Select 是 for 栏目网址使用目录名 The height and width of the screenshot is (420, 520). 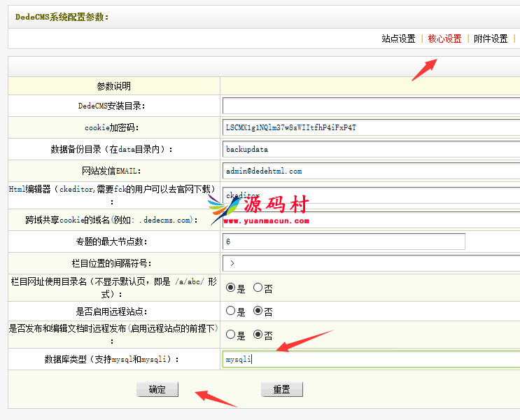pyautogui.click(x=230, y=288)
